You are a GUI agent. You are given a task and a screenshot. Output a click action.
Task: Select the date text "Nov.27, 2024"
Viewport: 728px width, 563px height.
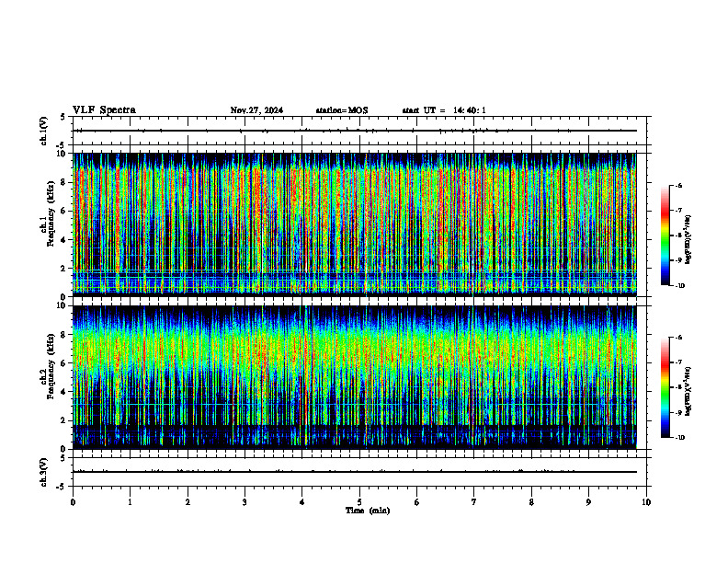pyautogui.click(x=256, y=110)
